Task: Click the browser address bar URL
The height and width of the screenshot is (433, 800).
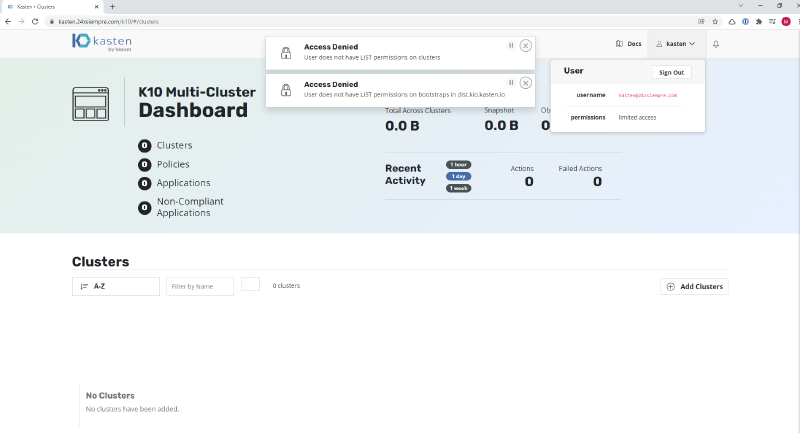Action: pos(109,22)
